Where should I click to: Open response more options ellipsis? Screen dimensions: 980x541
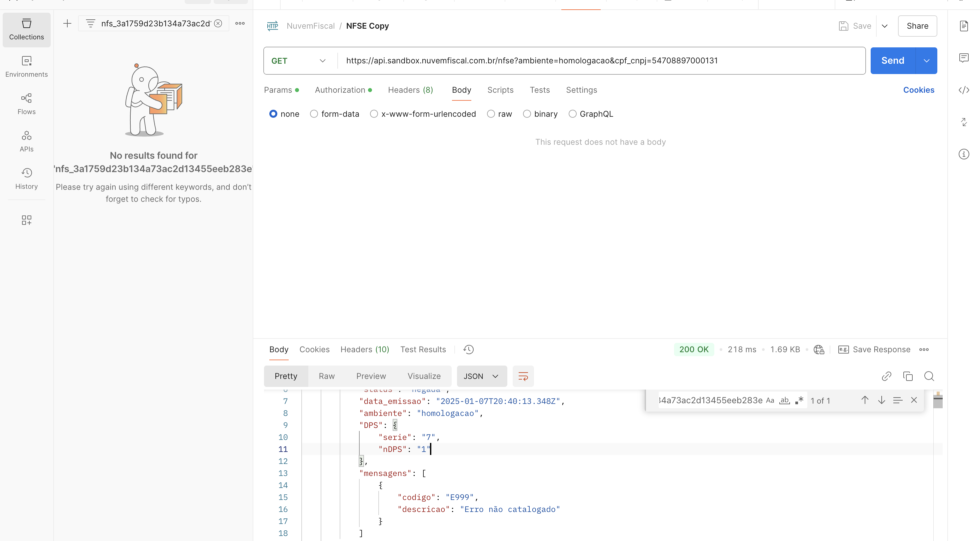[x=924, y=350]
